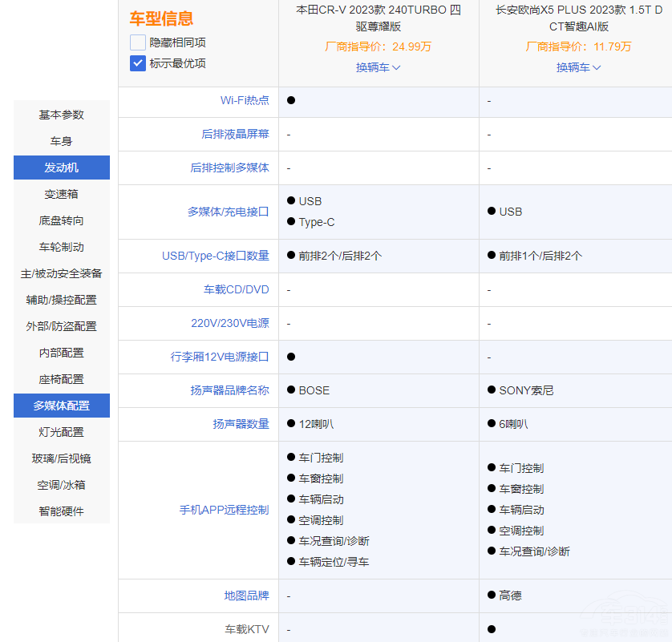Open 多媒体/充电接口 parameter link
This screenshot has width=672, height=642.
pyautogui.click(x=228, y=212)
